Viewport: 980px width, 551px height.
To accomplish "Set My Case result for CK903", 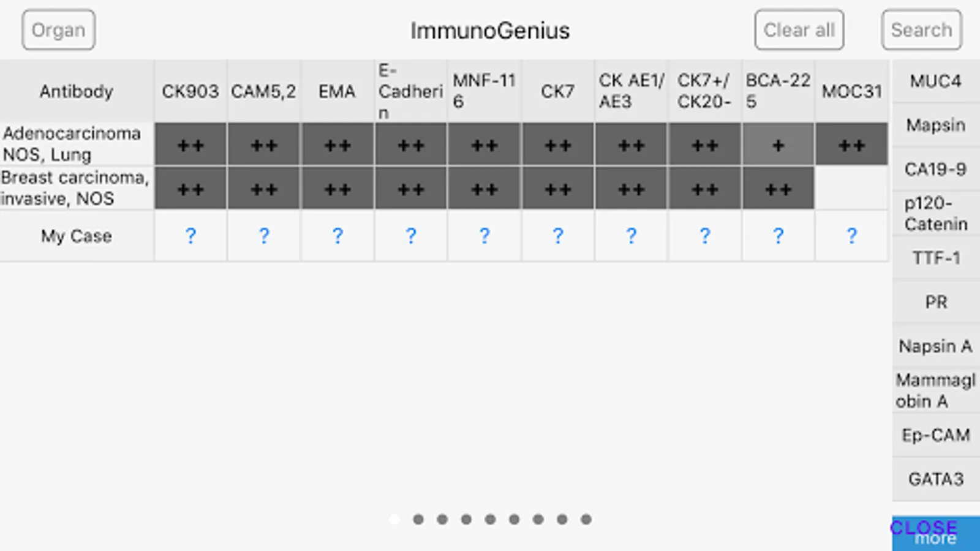I will (190, 236).
